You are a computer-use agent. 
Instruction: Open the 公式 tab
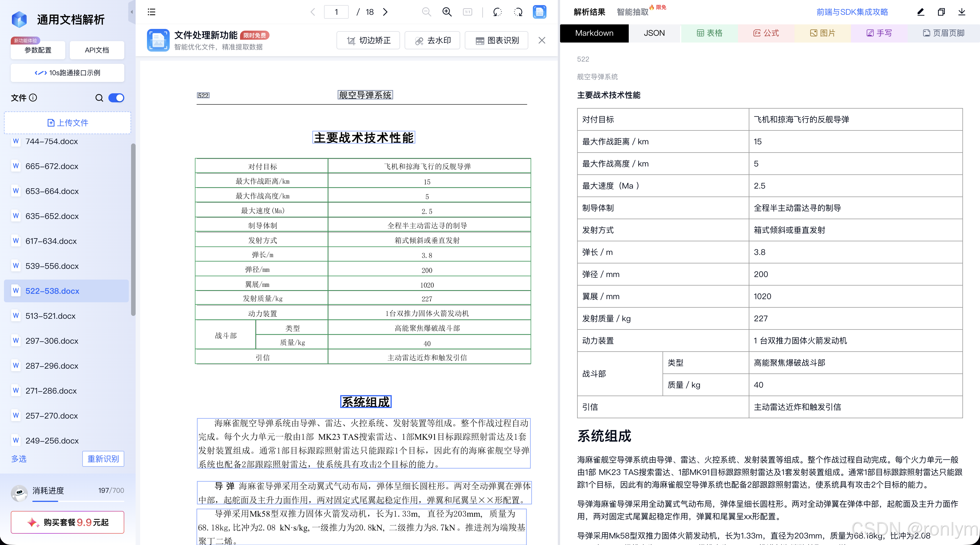[x=766, y=33]
